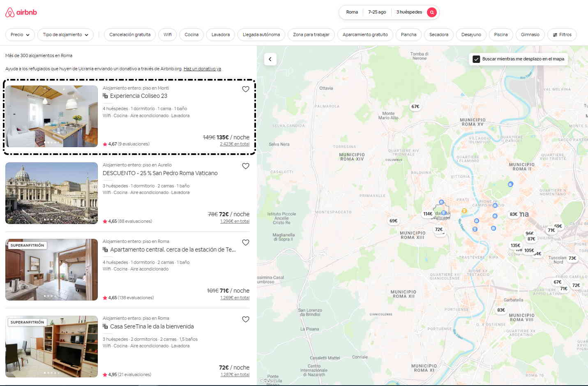The width and height of the screenshot is (588, 386).
Task: Favorite the San Pedro Roma Vaticano listing
Action: click(x=246, y=166)
